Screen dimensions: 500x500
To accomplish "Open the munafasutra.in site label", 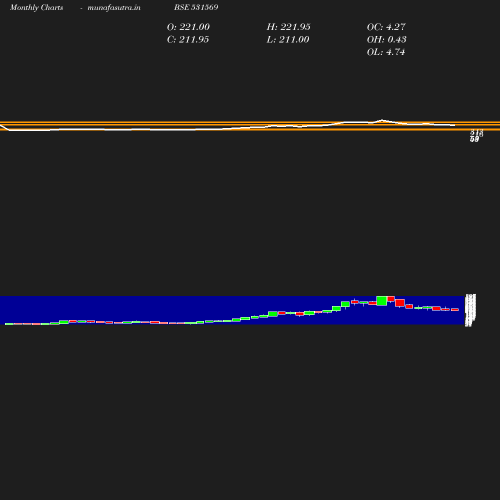I will [114, 7].
